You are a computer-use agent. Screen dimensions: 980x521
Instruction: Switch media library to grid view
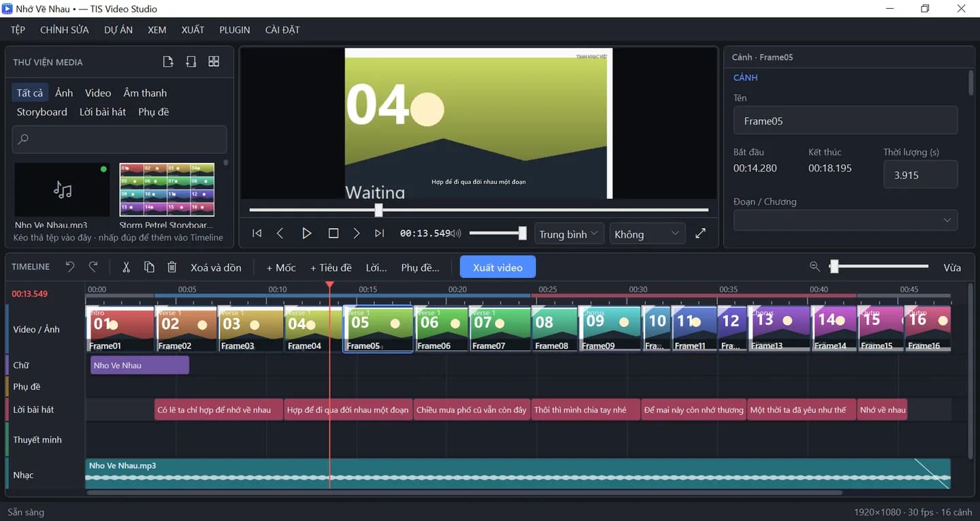[214, 62]
